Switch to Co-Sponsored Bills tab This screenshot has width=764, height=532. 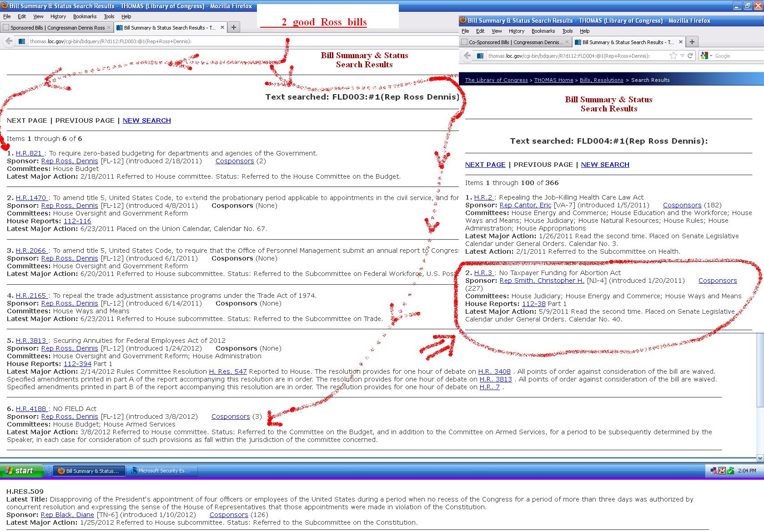pos(515,42)
